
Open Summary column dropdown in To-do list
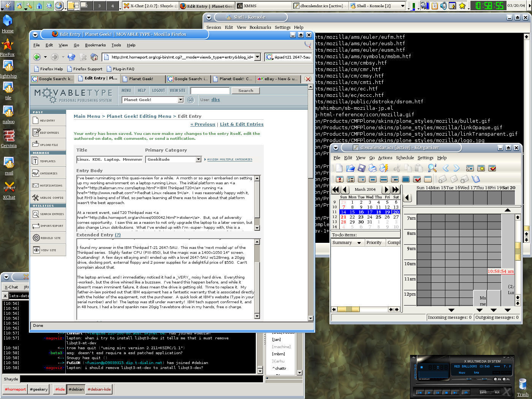pyautogui.click(x=359, y=243)
